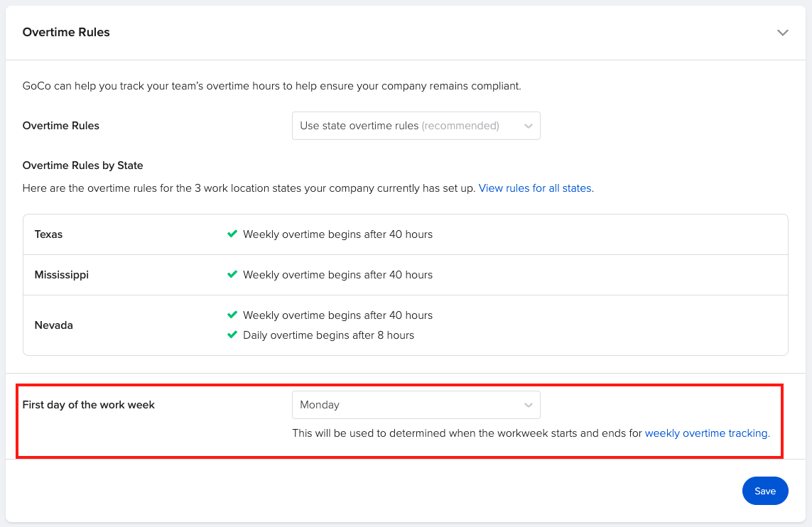Click the 'Overtime Rules by State' heading
812x527 pixels.
(83, 165)
